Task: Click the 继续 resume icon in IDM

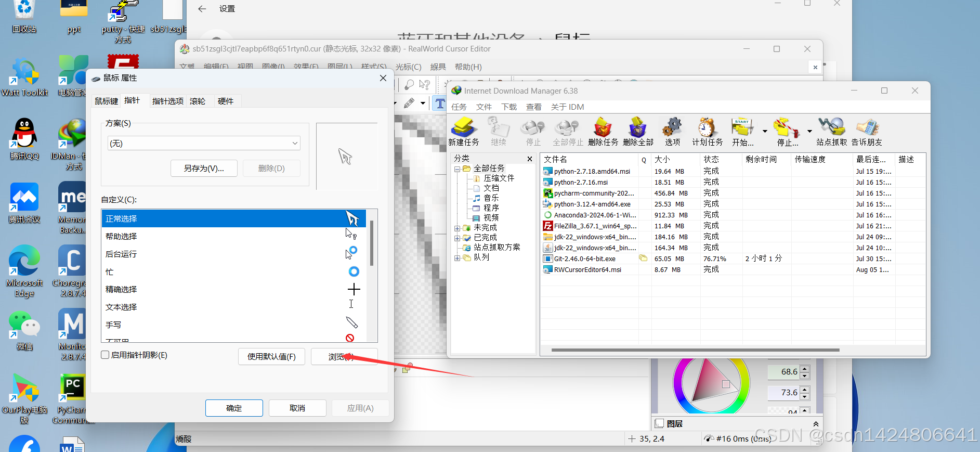Action: coord(498,131)
